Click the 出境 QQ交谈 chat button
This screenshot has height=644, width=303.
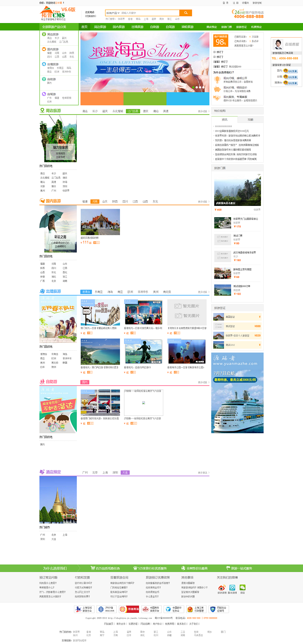click(290, 77)
